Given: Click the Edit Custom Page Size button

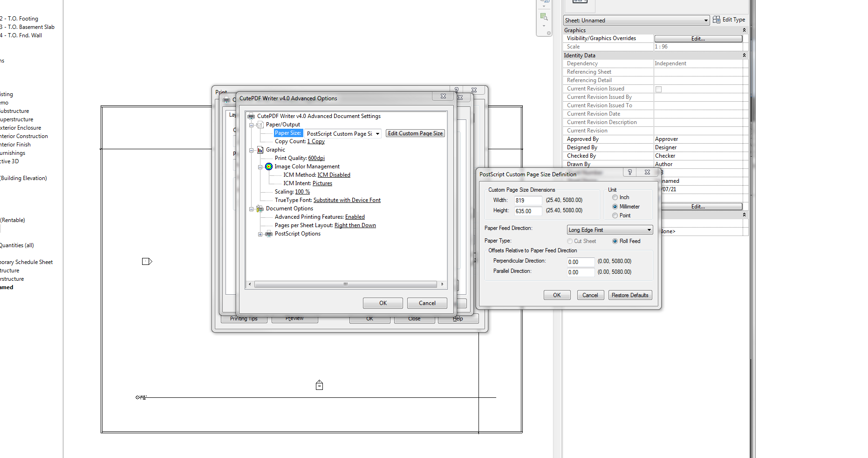Looking at the screenshot, I should pos(415,133).
